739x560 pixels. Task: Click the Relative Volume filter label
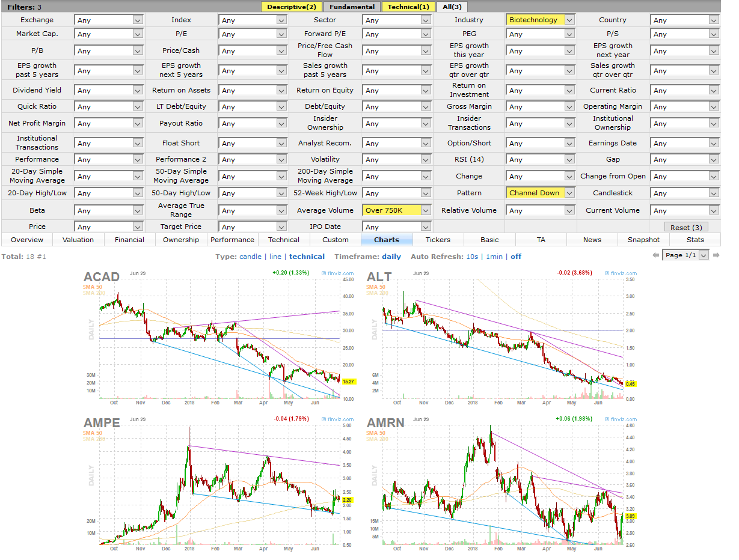point(469,210)
